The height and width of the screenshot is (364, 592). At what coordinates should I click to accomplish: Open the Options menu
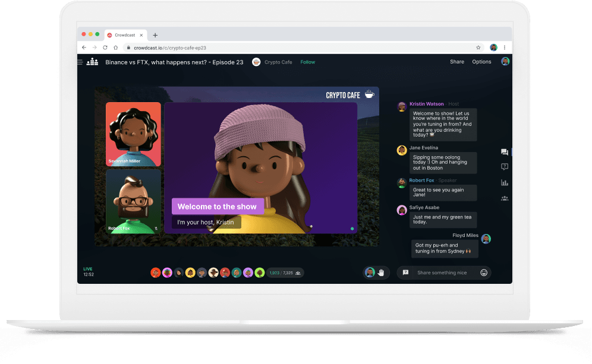click(481, 62)
